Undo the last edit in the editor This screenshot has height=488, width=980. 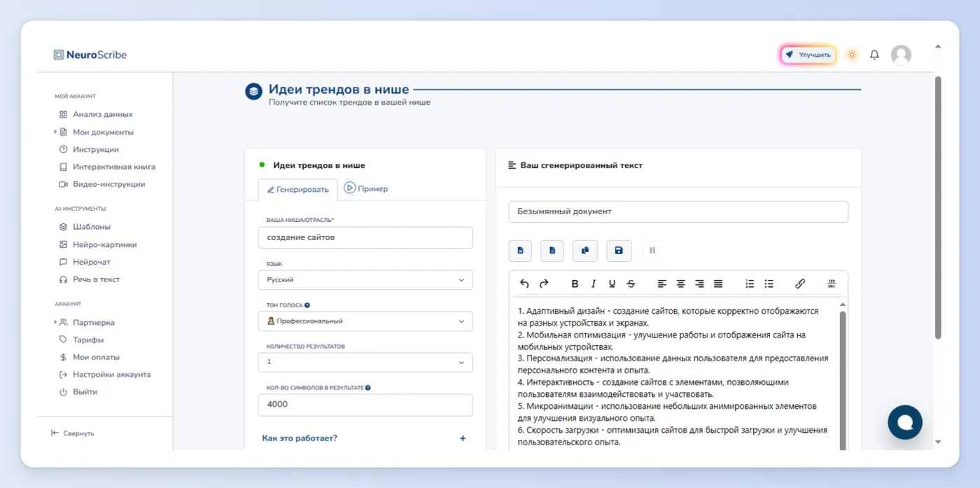pos(525,284)
